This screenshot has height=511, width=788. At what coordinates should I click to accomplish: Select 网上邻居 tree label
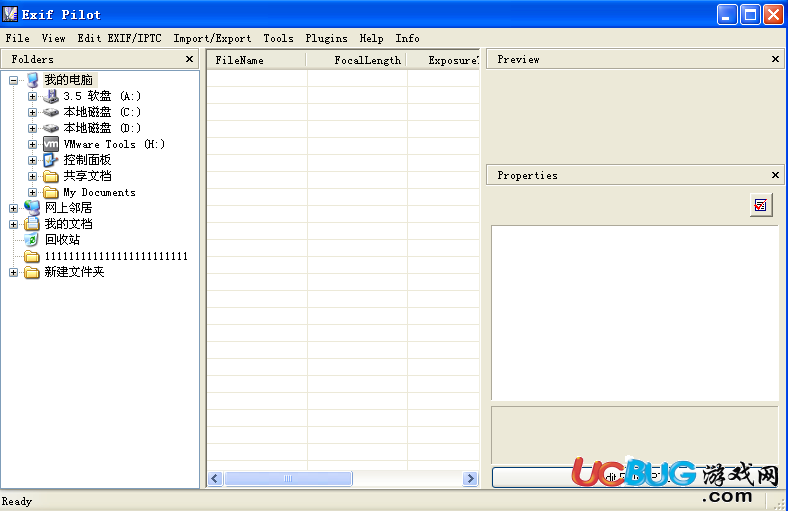coord(68,208)
